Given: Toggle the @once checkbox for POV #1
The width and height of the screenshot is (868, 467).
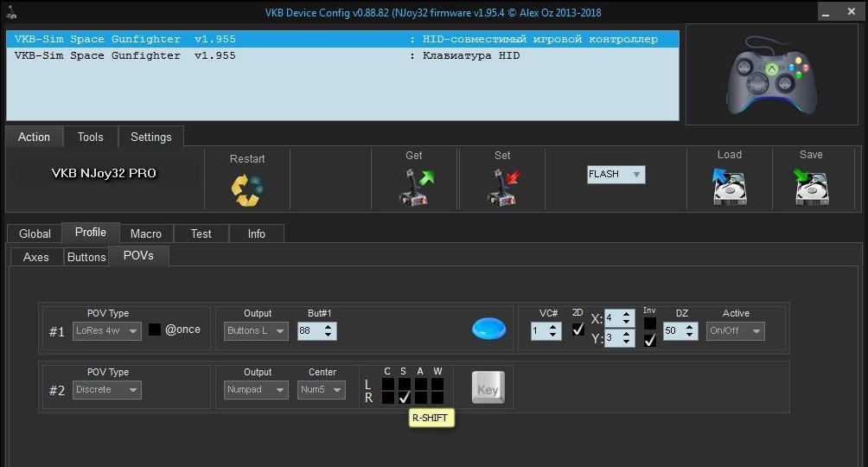Looking at the screenshot, I should [x=155, y=329].
